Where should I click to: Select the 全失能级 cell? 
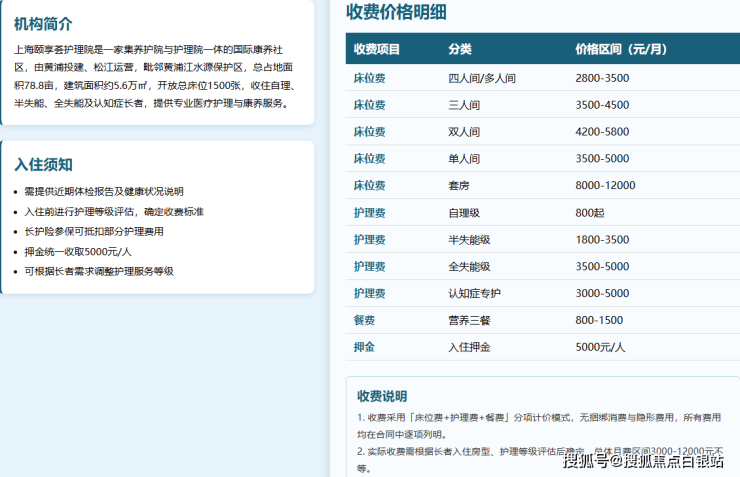point(469,267)
